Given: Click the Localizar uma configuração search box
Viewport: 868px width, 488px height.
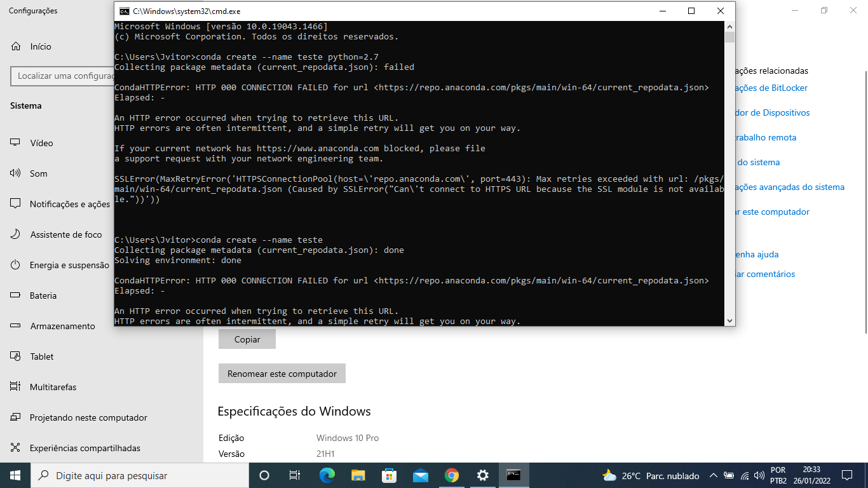Looking at the screenshot, I should (x=62, y=76).
